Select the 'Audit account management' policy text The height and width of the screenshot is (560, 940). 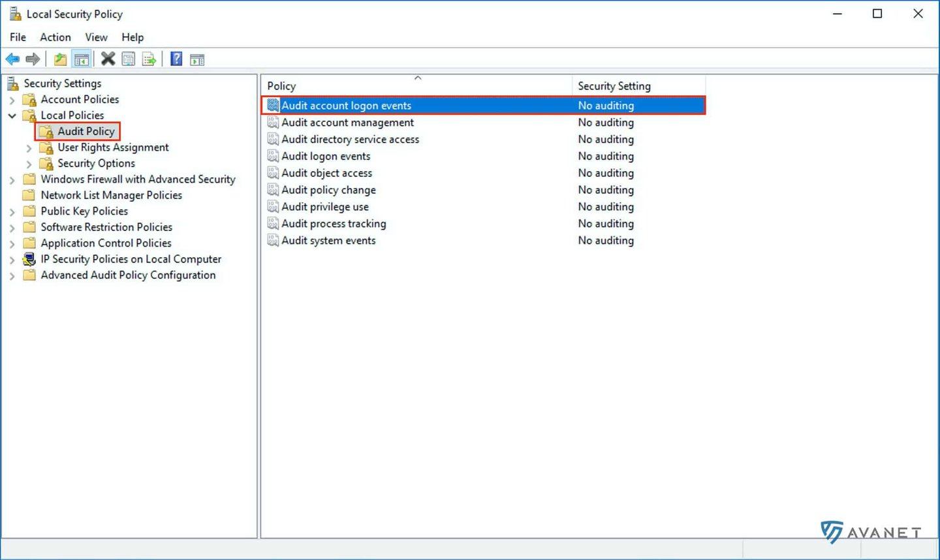(347, 123)
